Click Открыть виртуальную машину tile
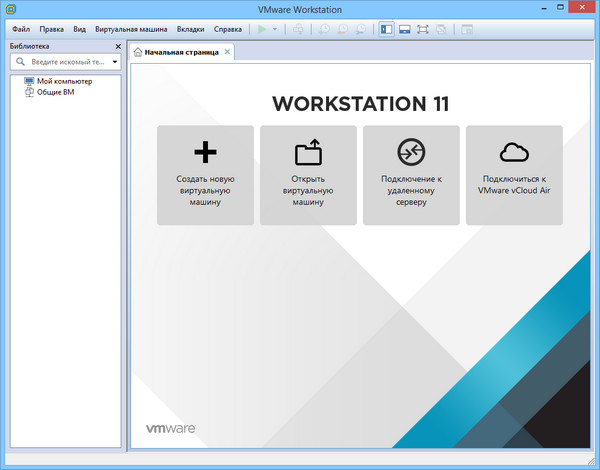Screen dimensions: 600x470 coord(308,175)
